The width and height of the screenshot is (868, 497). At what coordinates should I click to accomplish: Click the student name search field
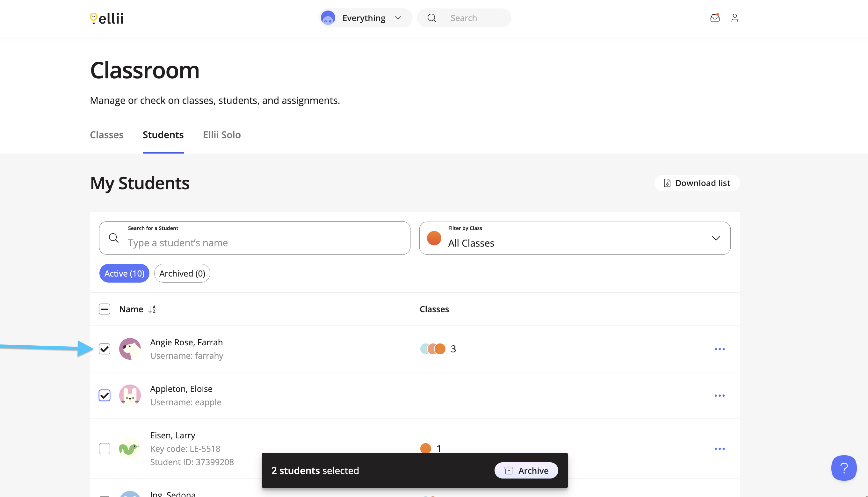click(x=255, y=238)
